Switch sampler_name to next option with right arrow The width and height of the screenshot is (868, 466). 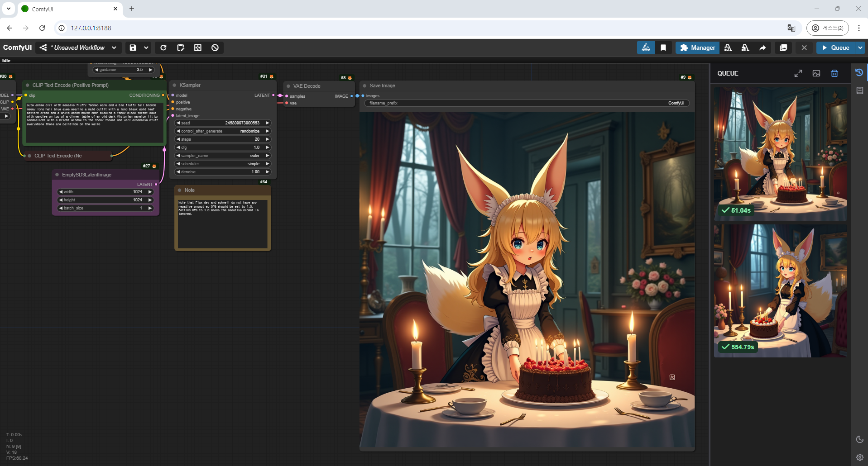click(267, 156)
